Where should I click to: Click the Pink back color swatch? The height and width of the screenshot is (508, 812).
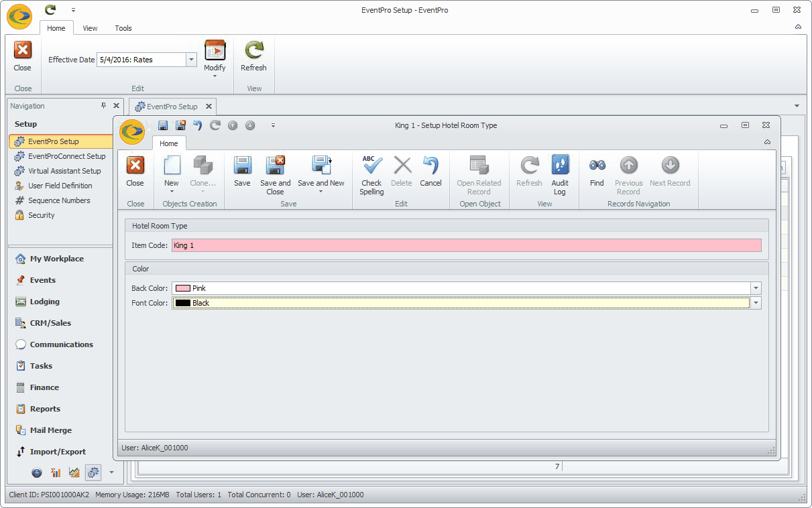182,288
